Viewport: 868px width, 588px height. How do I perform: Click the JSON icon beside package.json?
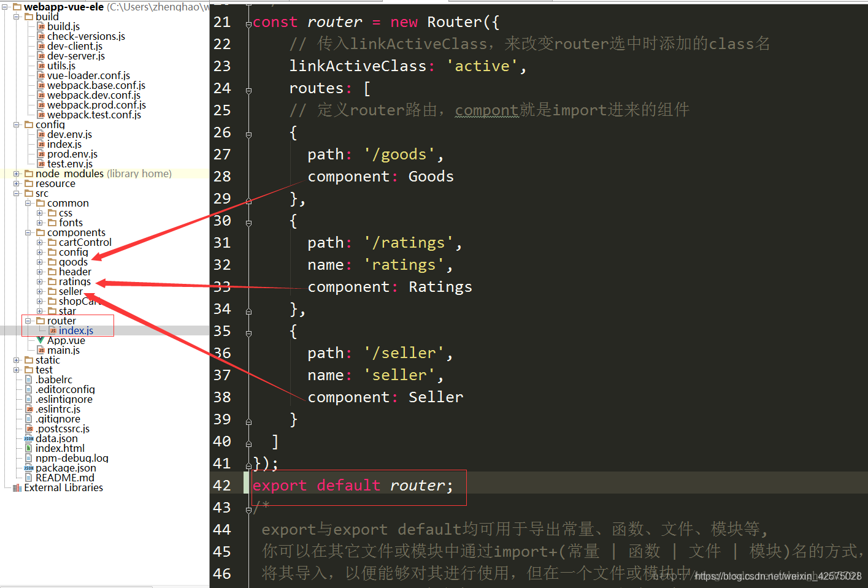[x=29, y=468]
